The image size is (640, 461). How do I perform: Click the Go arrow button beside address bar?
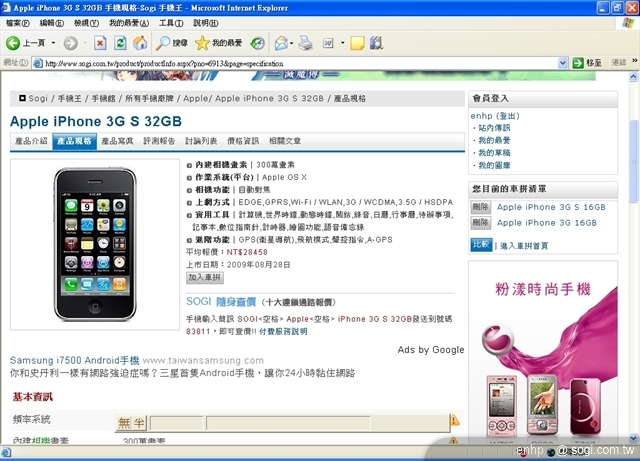(578, 63)
